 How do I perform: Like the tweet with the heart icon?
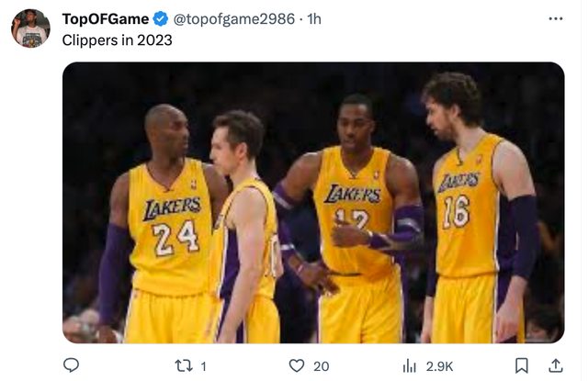tap(296, 365)
